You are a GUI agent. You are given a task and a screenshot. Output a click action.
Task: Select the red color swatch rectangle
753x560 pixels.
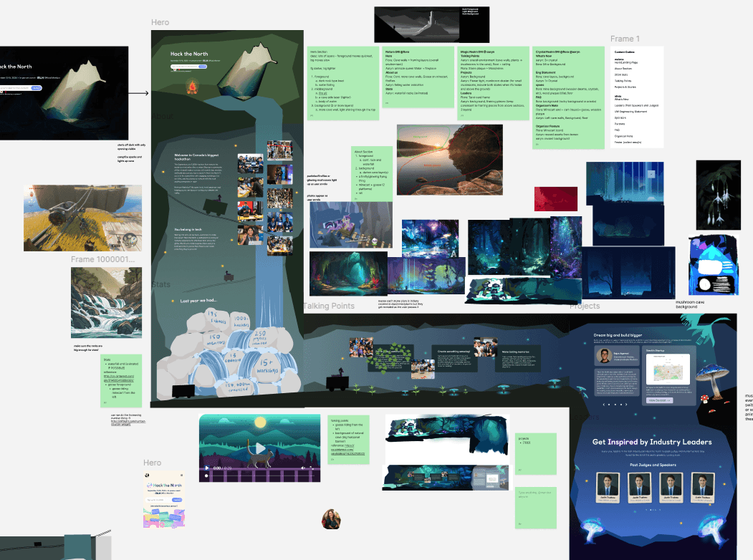click(556, 198)
